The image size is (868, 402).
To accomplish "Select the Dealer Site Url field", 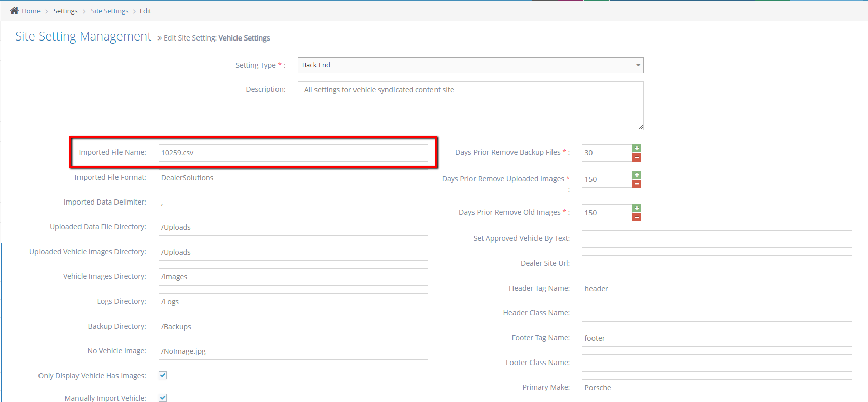I will point(716,264).
